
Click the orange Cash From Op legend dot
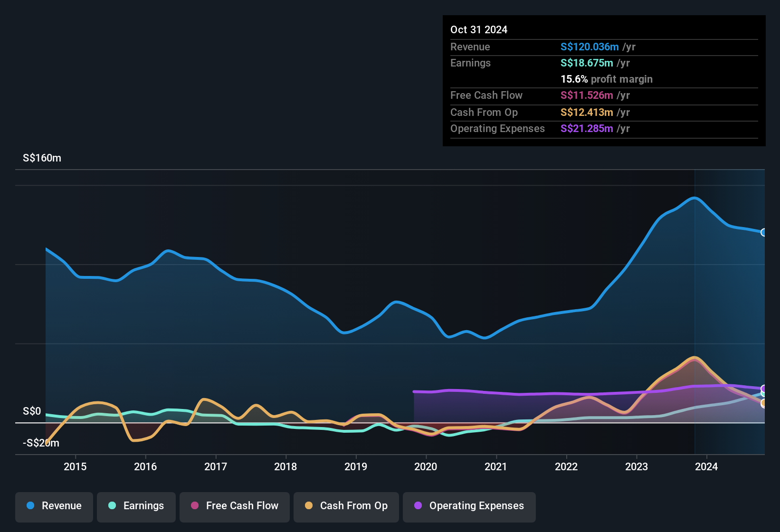[309, 505]
